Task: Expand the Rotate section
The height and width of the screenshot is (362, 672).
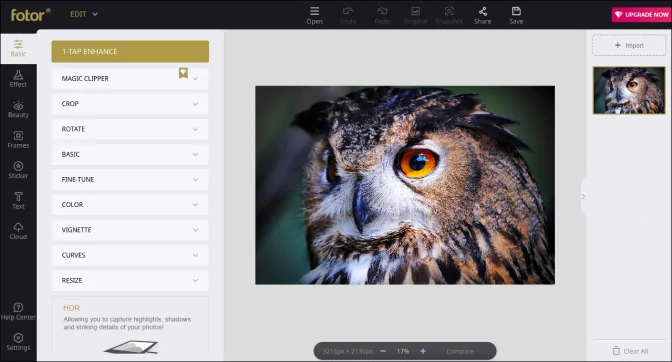Action: tap(130, 129)
